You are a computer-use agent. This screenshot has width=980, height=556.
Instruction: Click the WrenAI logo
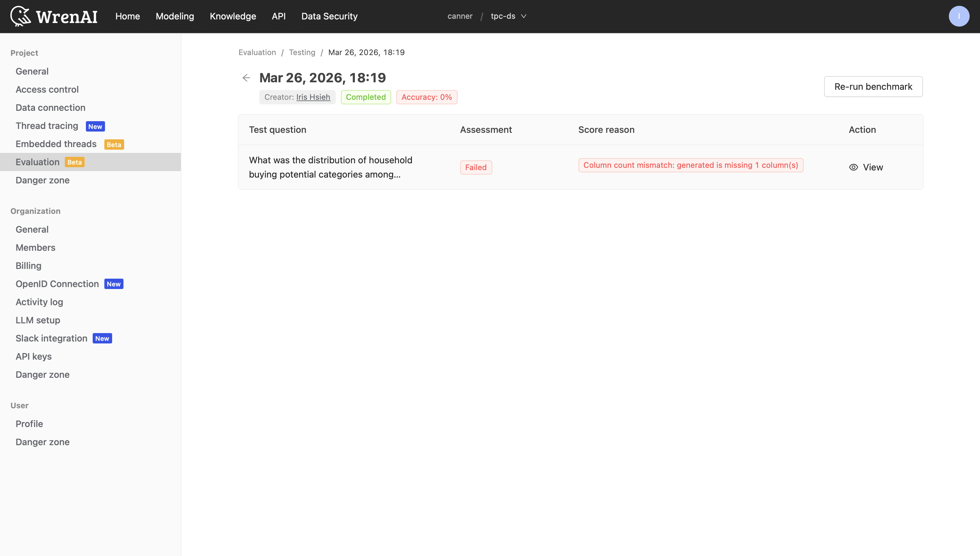point(54,16)
